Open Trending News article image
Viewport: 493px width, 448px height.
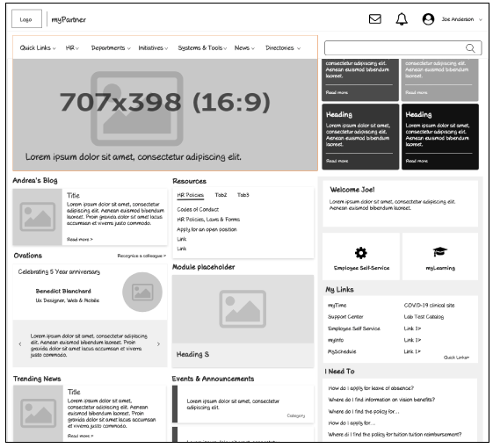pyautogui.click(x=38, y=413)
